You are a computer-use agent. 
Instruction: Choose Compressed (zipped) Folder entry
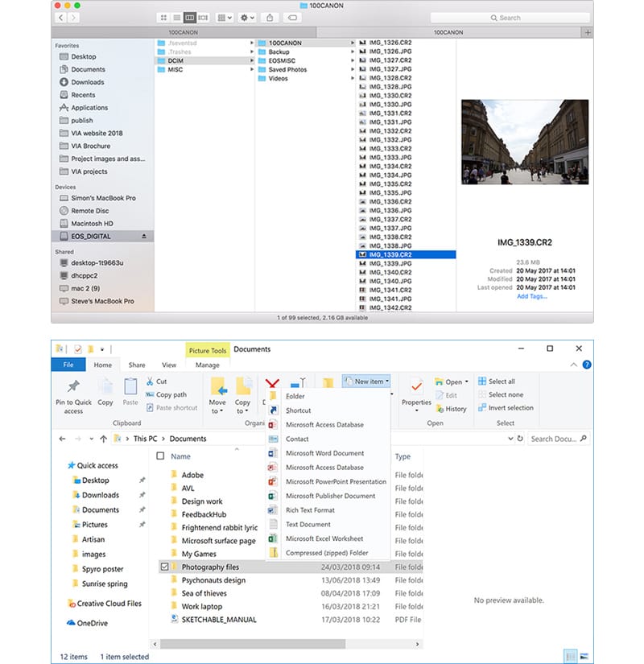click(x=328, y=553)
